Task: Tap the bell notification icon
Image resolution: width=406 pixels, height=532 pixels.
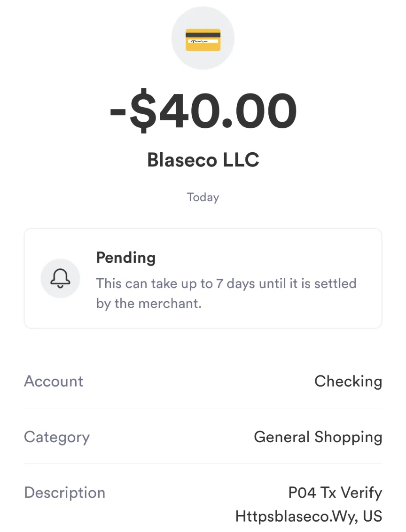Action: 60,278
